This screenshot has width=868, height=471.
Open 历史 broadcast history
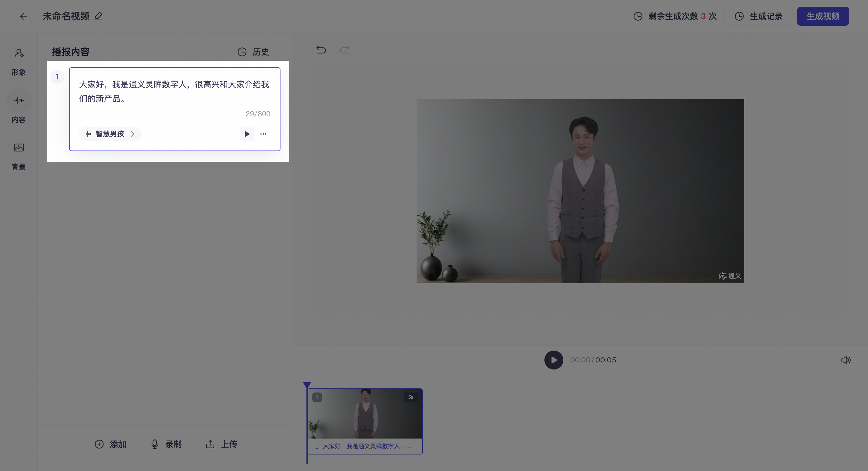pyautogui.click(x=253, y=52)
